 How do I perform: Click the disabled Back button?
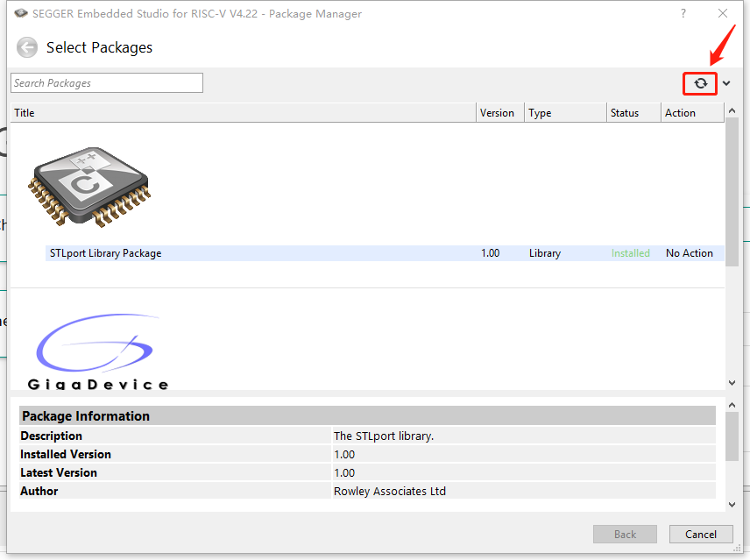(x=625, y=535)
